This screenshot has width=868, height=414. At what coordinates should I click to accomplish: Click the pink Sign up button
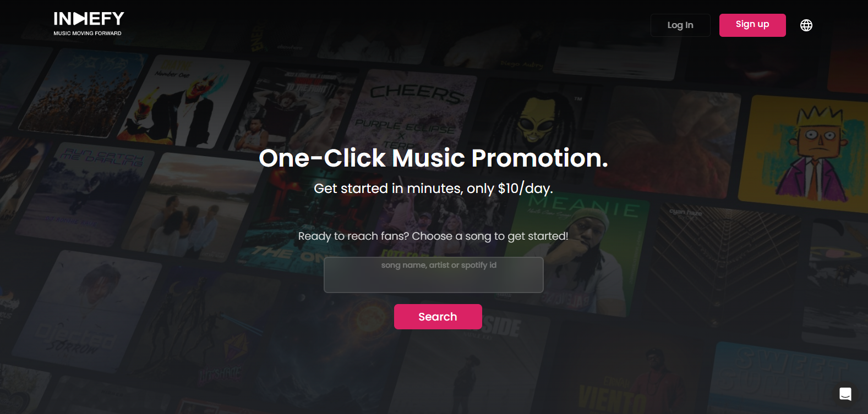point(752,25)
